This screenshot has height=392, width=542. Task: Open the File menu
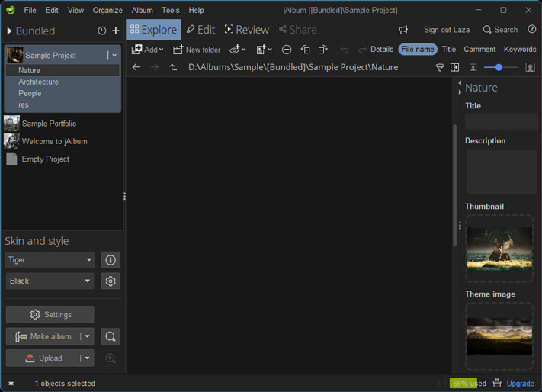[30, 11]
